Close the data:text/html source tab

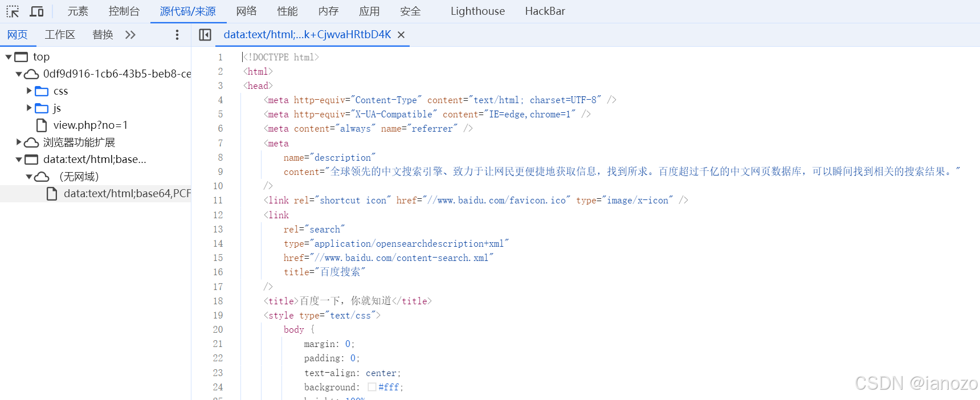click(401, 35)
